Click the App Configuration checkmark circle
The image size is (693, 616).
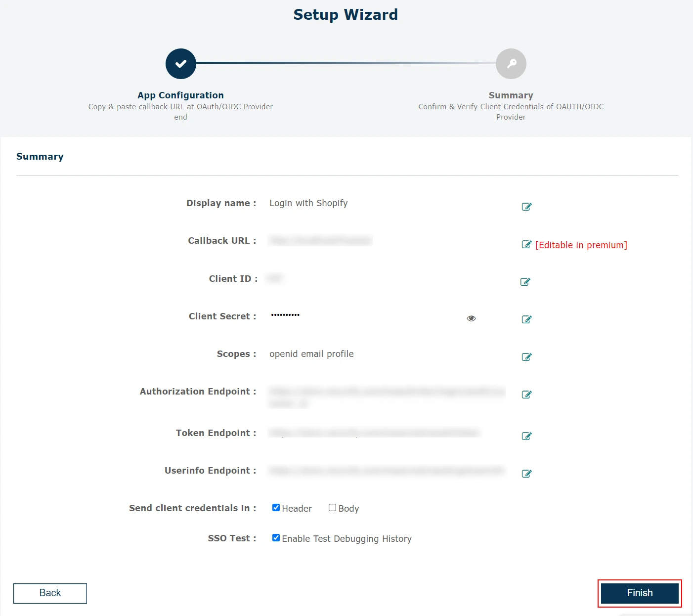click(180, 63)
